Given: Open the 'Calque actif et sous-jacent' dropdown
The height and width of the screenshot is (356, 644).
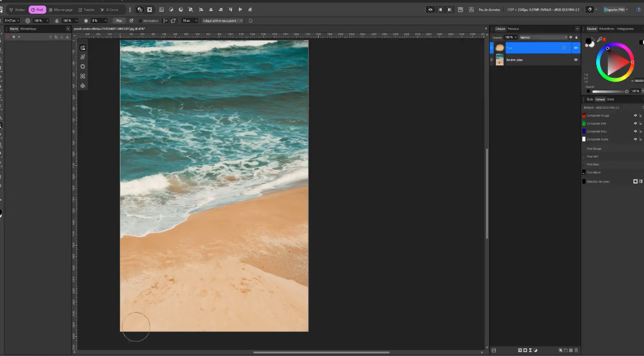Looking at the screenshot, I should click(222, 21).
